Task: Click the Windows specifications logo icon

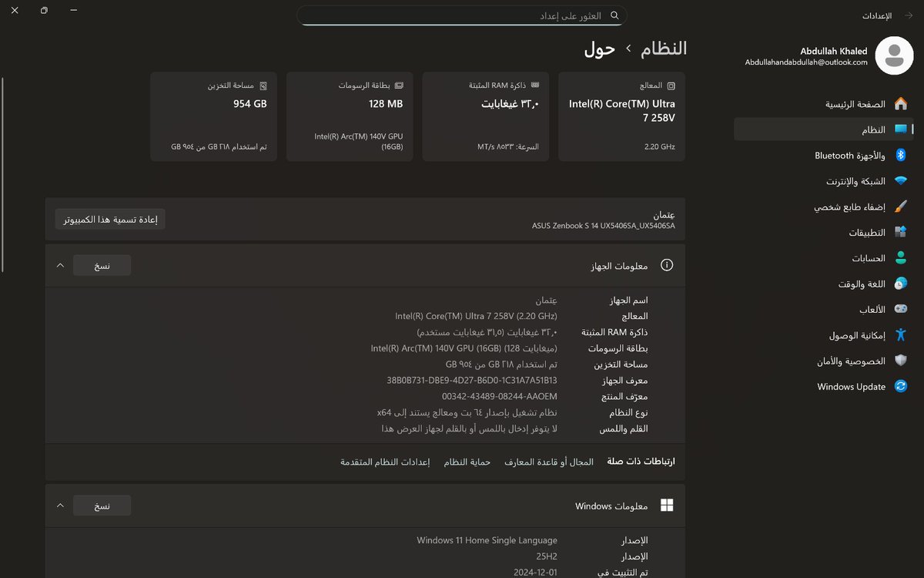Action: coord(667,506)
